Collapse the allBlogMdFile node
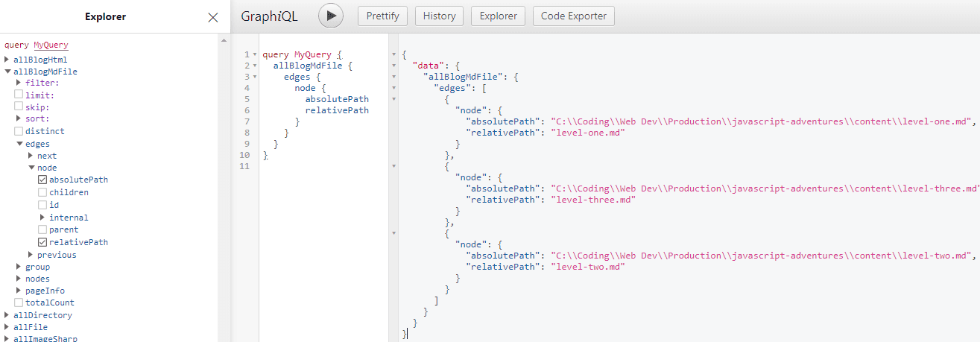This screenshot has width=980, height=342. coord(7,72)
